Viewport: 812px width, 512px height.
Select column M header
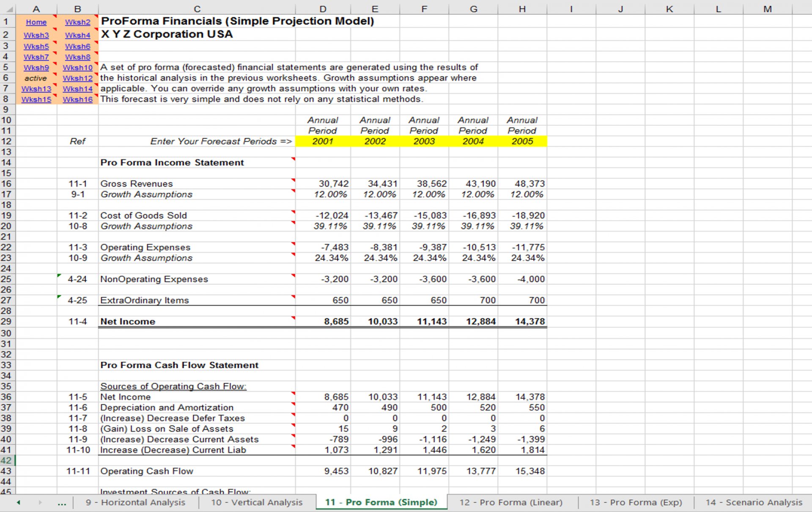tap(767, 9)
